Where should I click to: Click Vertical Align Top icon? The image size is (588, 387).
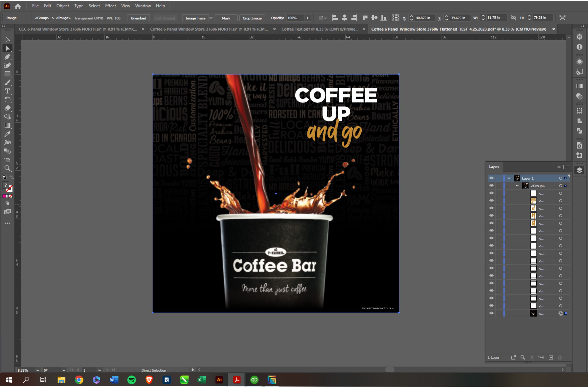tap(365, 18)
